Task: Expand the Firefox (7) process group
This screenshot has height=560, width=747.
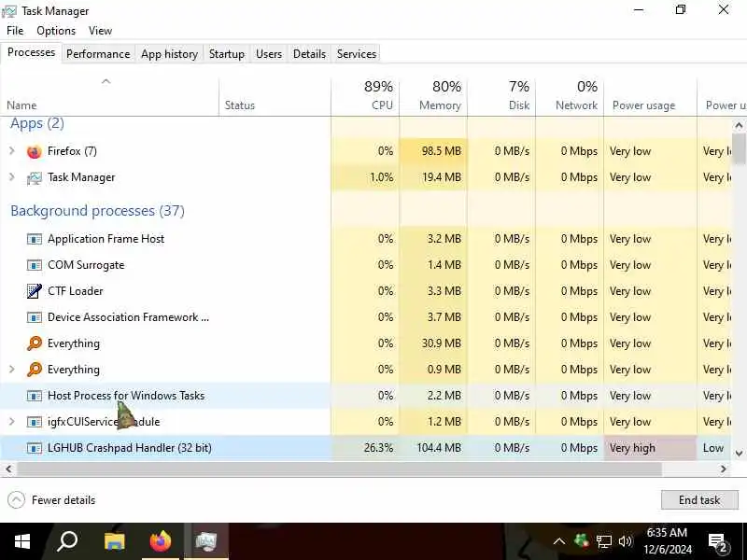Action: click(12, 151)
